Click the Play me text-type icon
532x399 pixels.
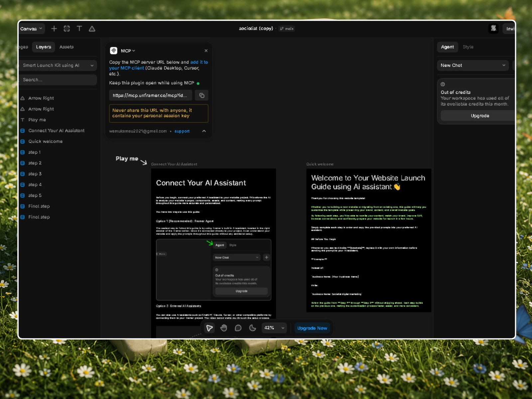(23, 120)
